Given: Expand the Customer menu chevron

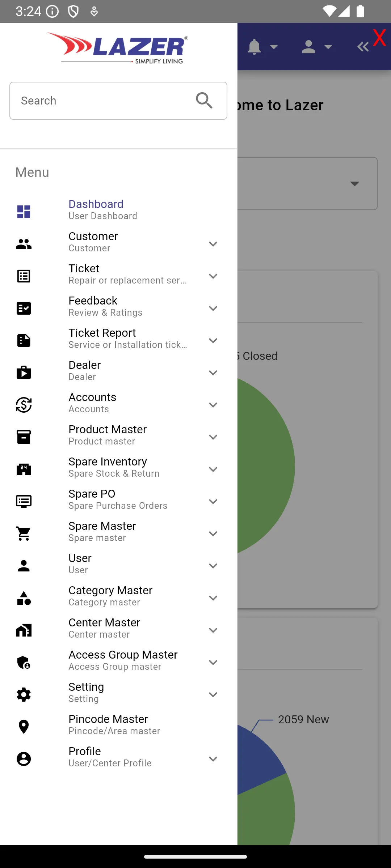Looking at the screenshot, I should point(213,244).
